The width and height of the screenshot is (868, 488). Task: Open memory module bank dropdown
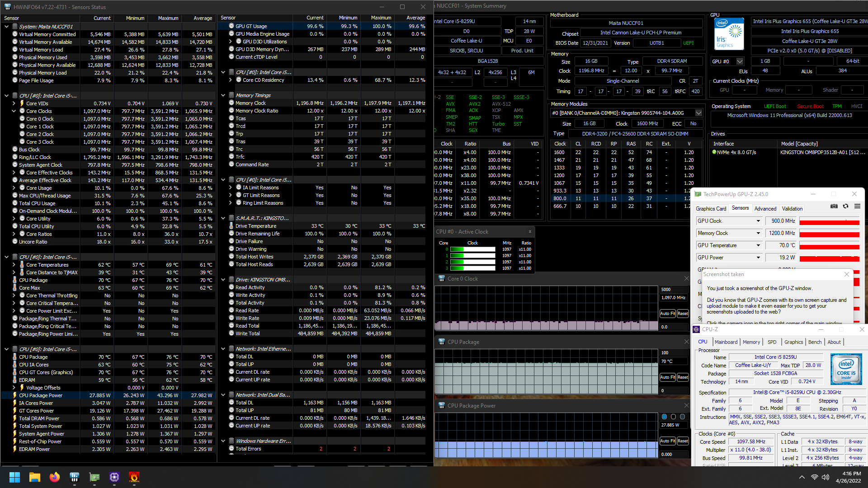(698, 113)
